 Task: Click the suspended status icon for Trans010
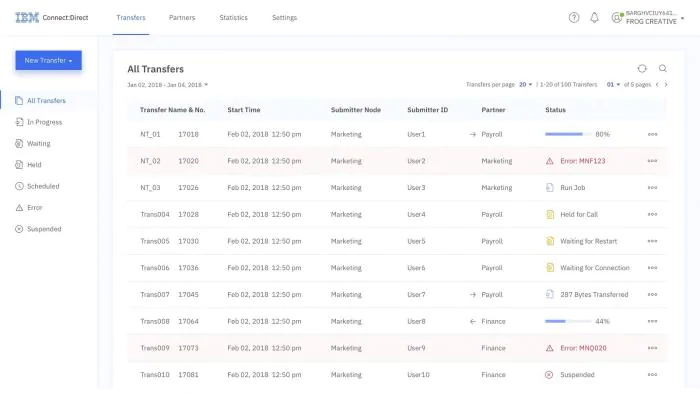549,375
